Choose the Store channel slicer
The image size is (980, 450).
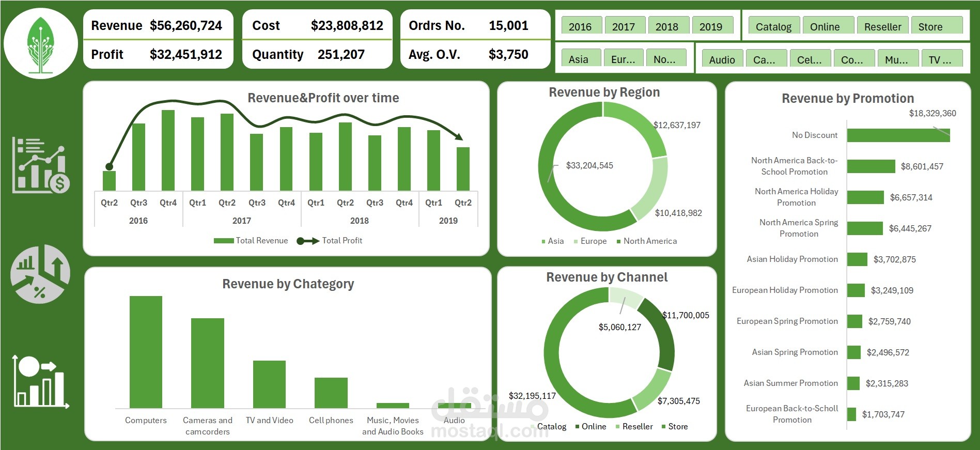pyautogui.click(x=937, y=26)
